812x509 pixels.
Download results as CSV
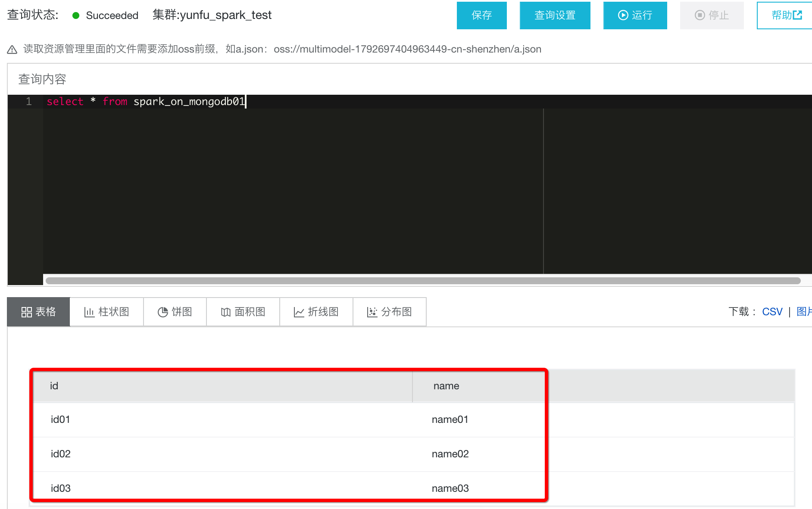tap(772, 312)
